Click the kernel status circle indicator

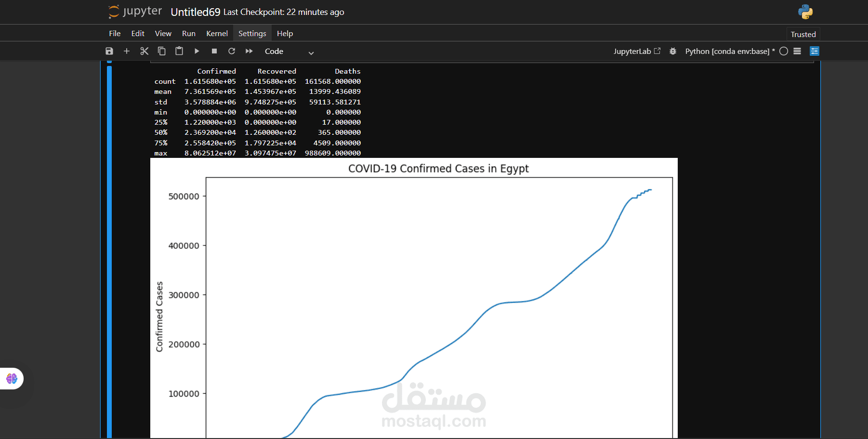pos(784,51)
